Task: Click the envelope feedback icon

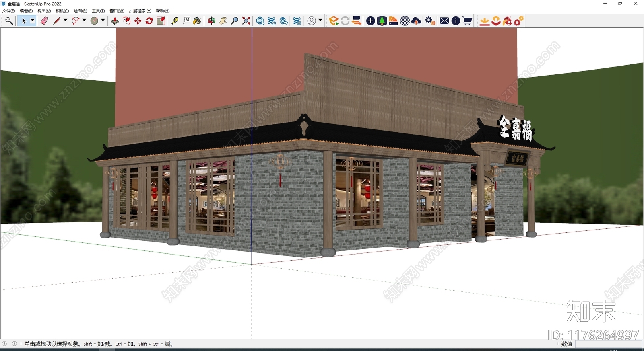Action: click(444, 21)
